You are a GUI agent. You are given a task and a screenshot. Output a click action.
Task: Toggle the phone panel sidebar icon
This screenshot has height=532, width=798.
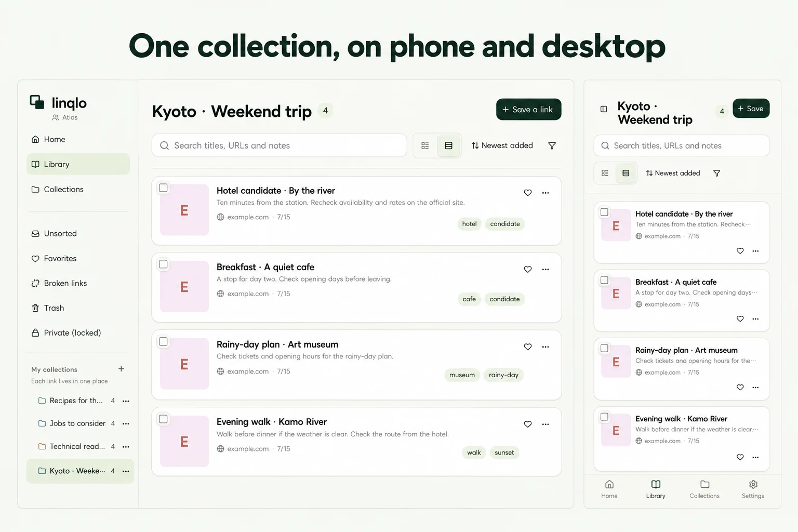(604, 109)
